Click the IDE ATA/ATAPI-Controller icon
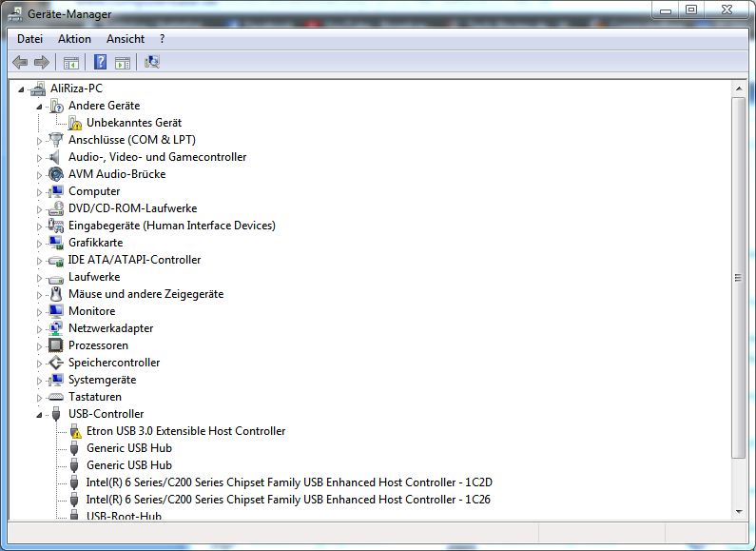The height and width of the screenshot is (551, 756). (56, 261)
